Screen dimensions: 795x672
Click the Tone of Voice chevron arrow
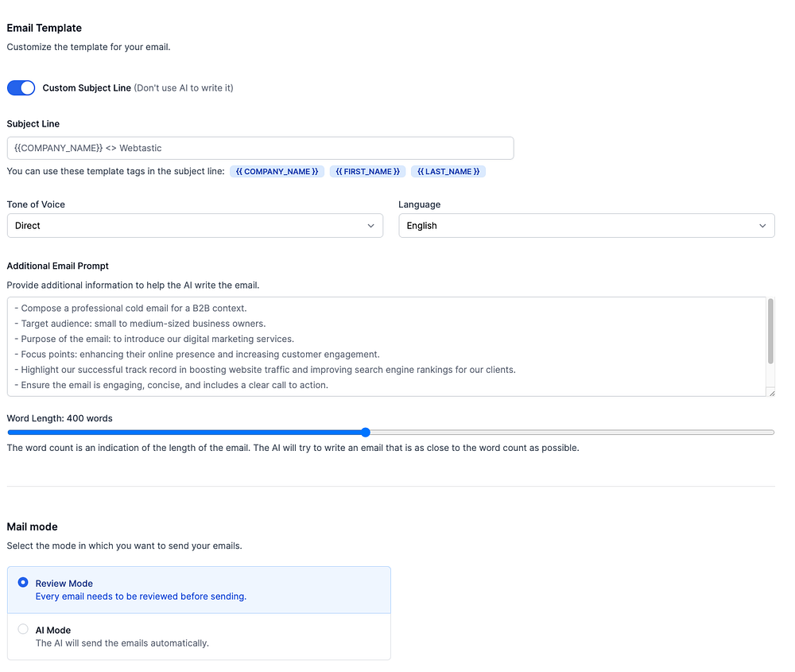point(371,226)
